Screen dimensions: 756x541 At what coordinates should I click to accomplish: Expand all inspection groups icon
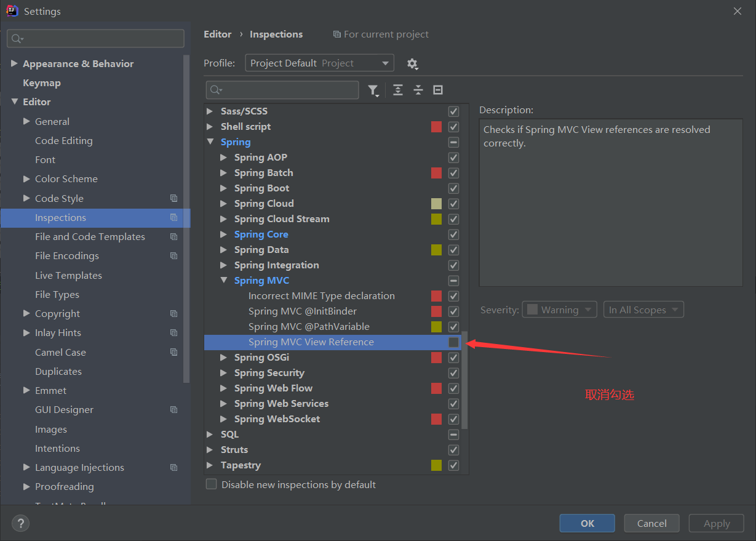(398, 90)
